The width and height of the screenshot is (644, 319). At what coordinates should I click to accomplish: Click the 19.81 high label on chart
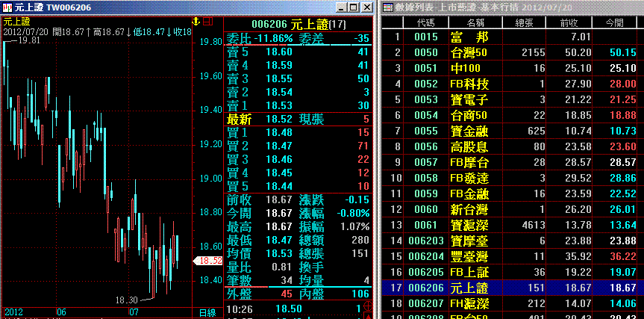(x=28, y=40)
